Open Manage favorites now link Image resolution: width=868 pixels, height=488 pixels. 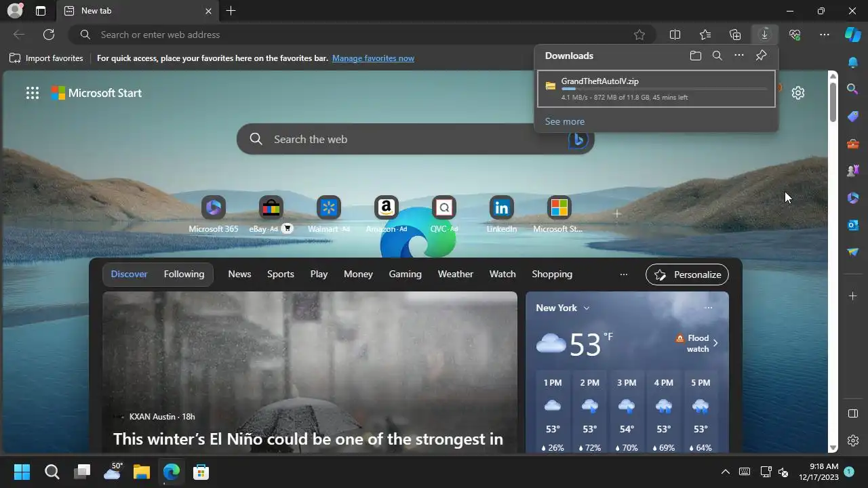pyautogui.click(x=373, y=58)
